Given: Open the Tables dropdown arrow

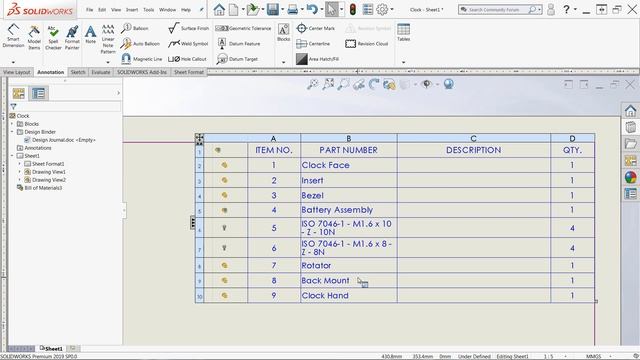Looking at the screenshot, I should tap(403, 62).
